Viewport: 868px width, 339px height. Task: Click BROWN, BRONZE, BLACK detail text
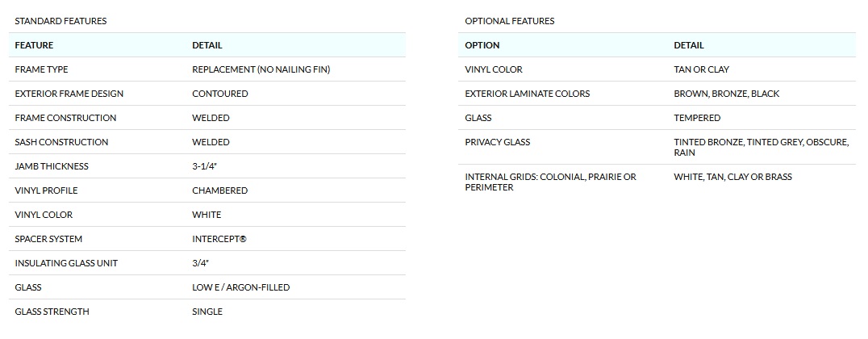point(726,94)
